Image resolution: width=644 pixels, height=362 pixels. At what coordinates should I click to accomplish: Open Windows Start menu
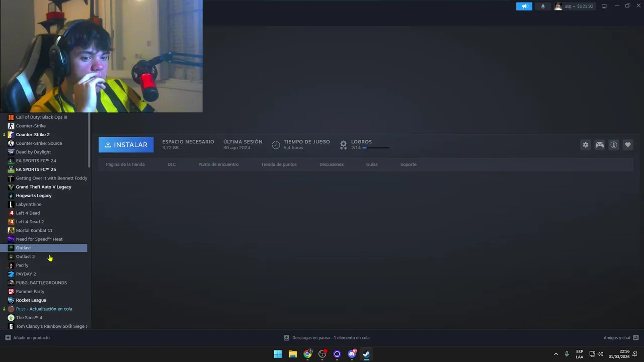[278, 354]
